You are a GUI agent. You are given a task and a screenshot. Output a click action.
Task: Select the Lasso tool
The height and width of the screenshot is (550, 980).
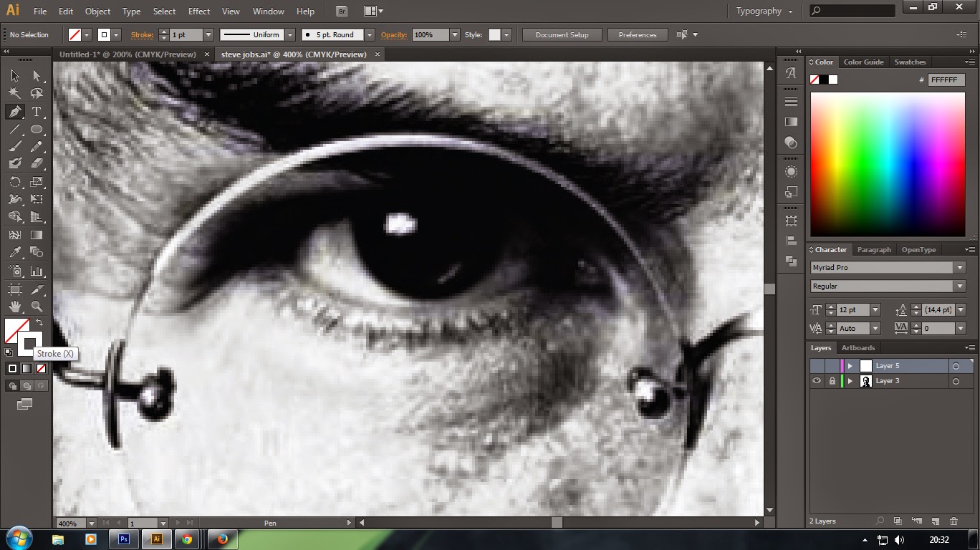(x=37, y=93)
